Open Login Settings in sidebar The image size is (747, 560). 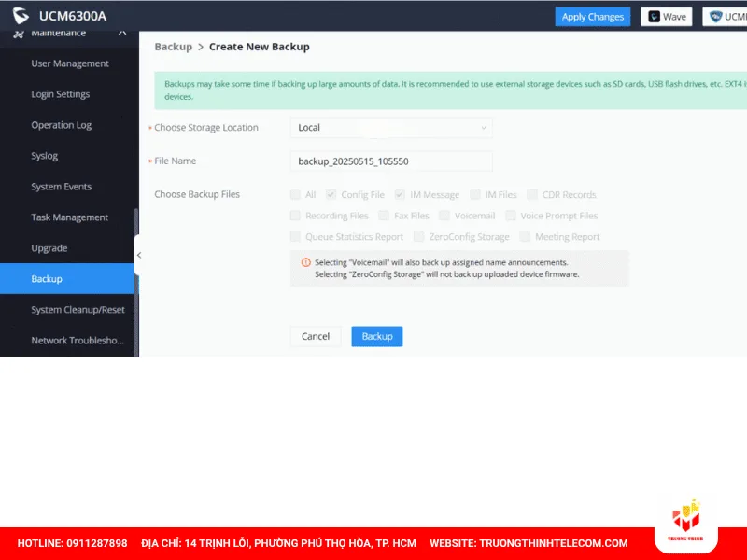click(x=60, y=94)
